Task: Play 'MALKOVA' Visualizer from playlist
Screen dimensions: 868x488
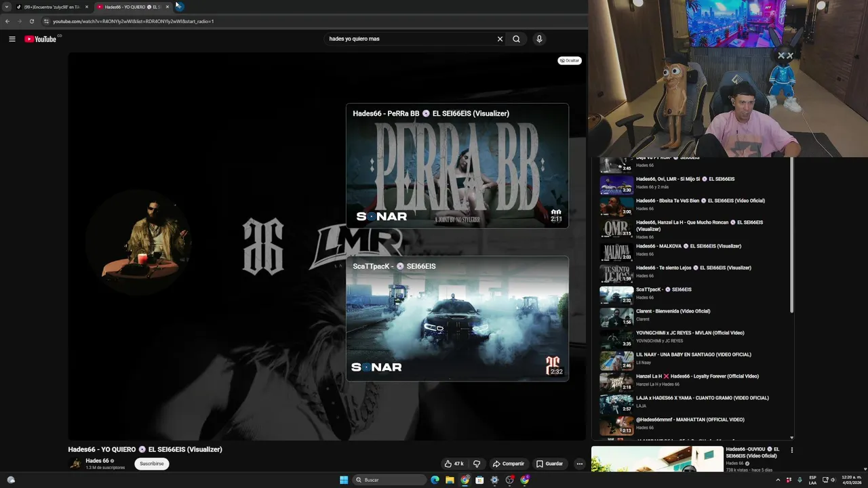Action: click(x=692, y=250)
